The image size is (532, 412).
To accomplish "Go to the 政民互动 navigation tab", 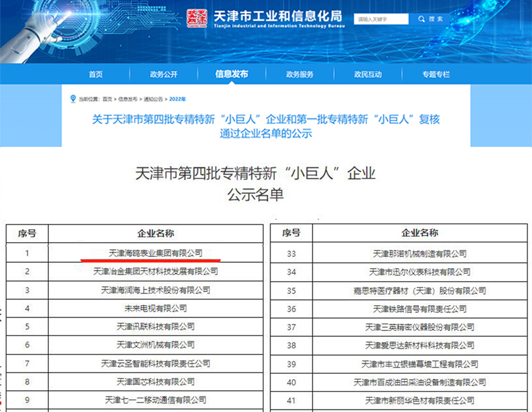I will tap(368, 74).
